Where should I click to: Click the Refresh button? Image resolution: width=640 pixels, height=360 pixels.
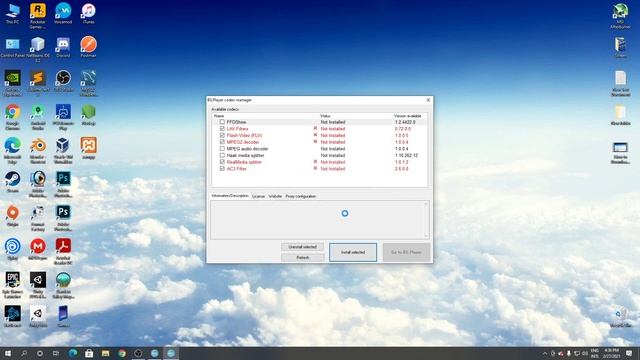302,258
